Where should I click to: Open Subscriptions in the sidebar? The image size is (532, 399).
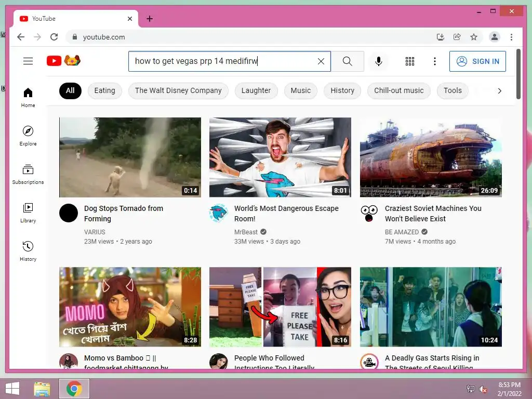[28, 175]
